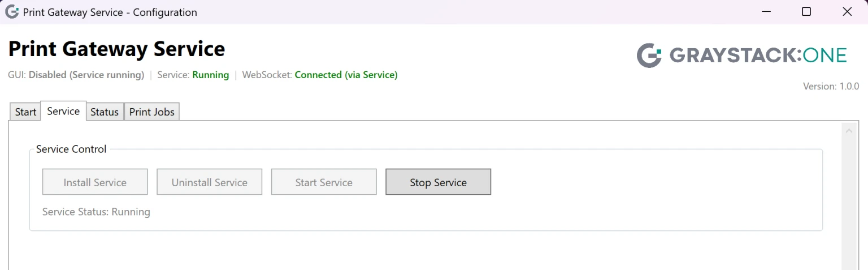This screenshot has width=868, height=270.
Task: Click the Service Status: Running label
Action: point(96,212)
